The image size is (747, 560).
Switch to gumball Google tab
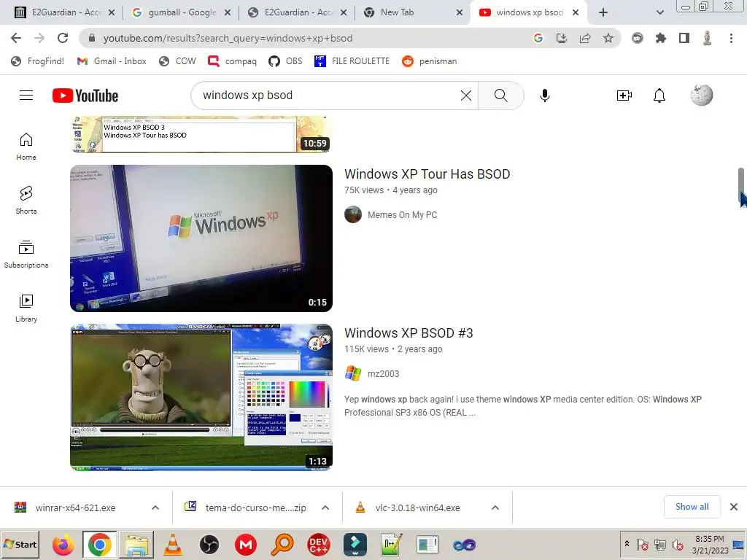point(182,12)
